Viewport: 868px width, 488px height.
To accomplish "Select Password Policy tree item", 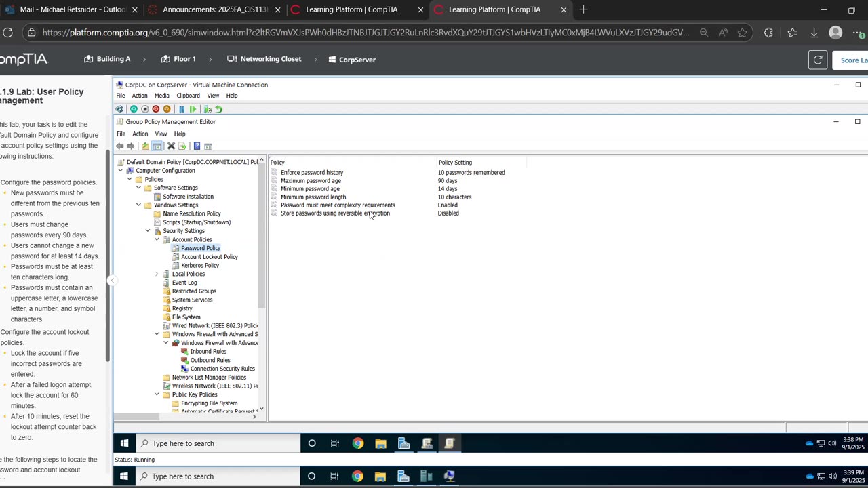I will coord(200,248).
